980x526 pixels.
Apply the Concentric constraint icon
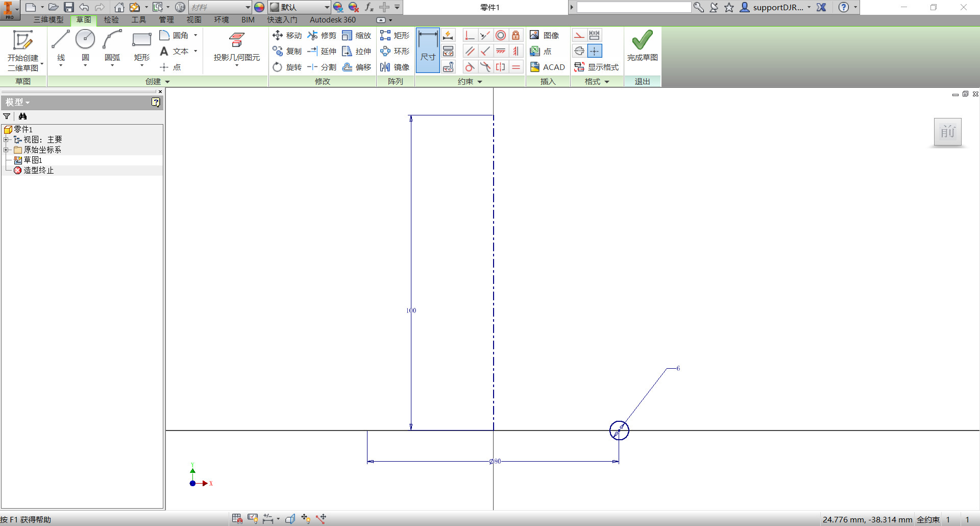[x=501, y=35]
